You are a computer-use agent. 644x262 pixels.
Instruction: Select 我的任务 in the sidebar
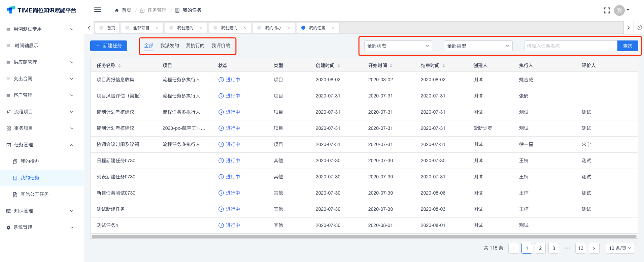(x=42, y=178)
